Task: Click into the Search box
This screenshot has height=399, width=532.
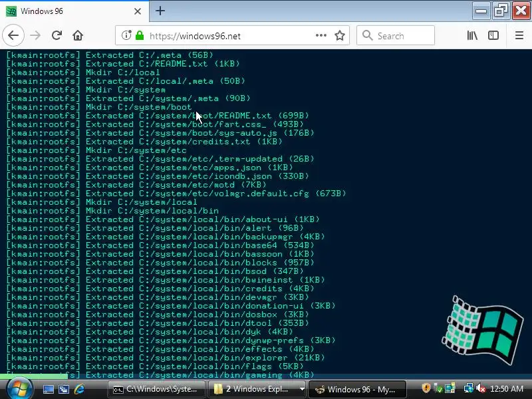Action: (x=396, y=35)
